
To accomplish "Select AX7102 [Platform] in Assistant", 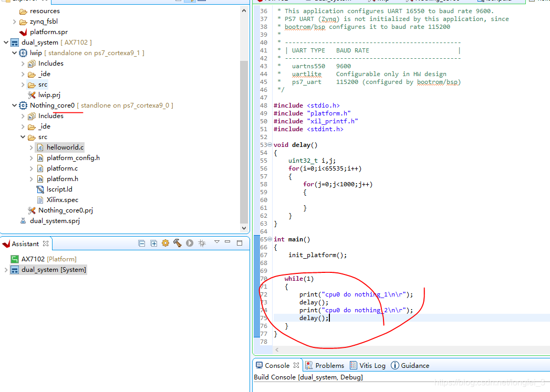I will coord(48,259).
